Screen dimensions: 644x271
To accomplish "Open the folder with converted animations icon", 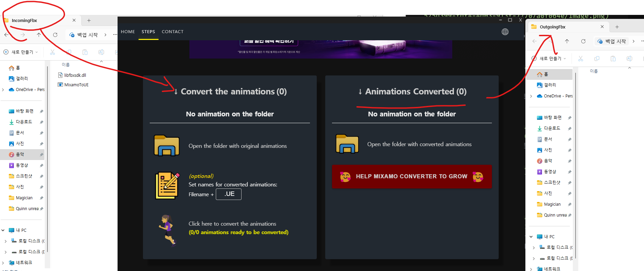I will point(347,144).
